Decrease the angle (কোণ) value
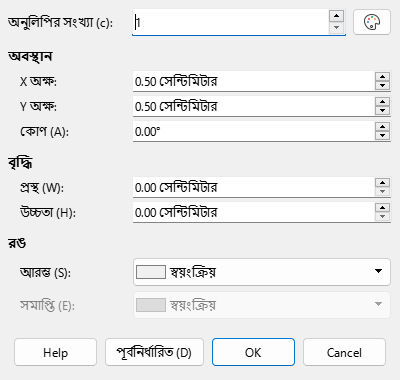400x380 pixels. click(382, 136)
